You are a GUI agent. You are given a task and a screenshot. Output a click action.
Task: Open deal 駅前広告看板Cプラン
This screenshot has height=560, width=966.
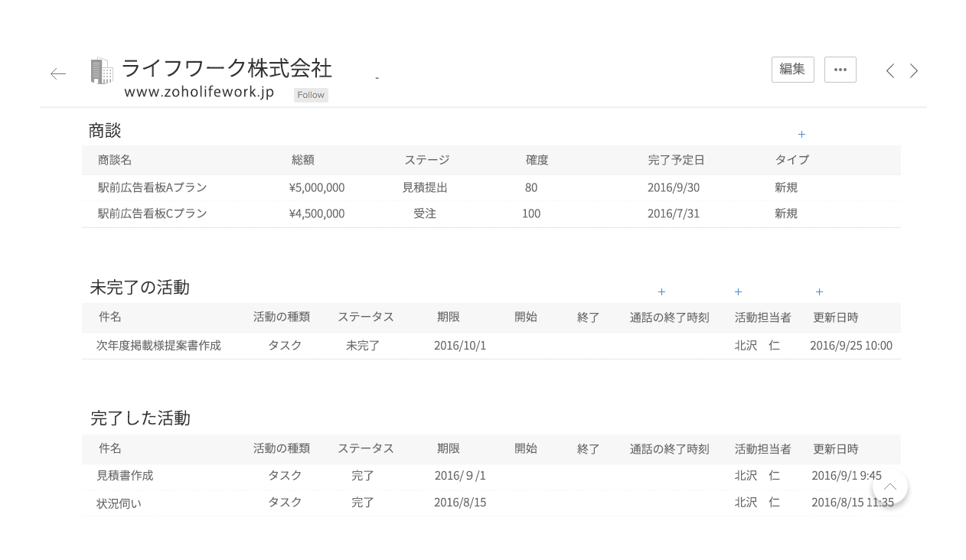coord(152,213)
